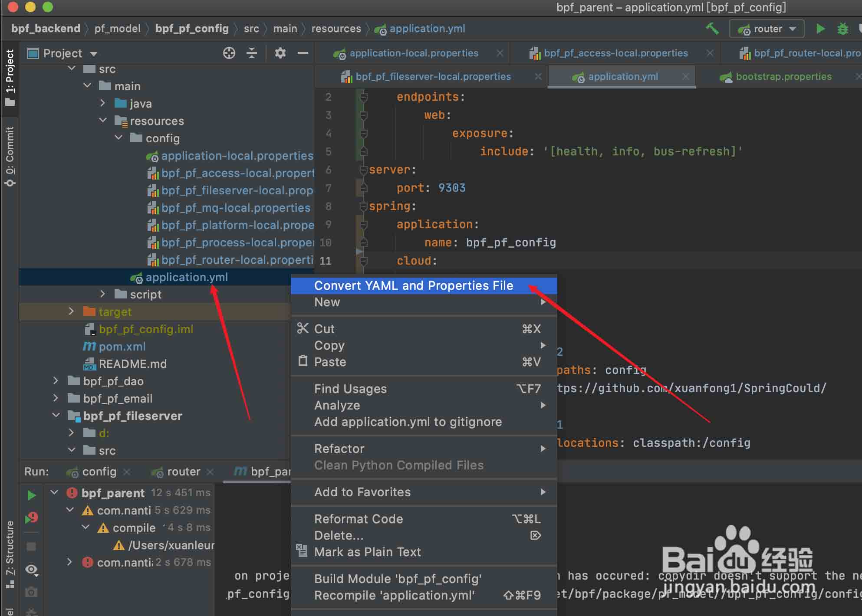Click the Build project hammer icon

click(712, 29)
